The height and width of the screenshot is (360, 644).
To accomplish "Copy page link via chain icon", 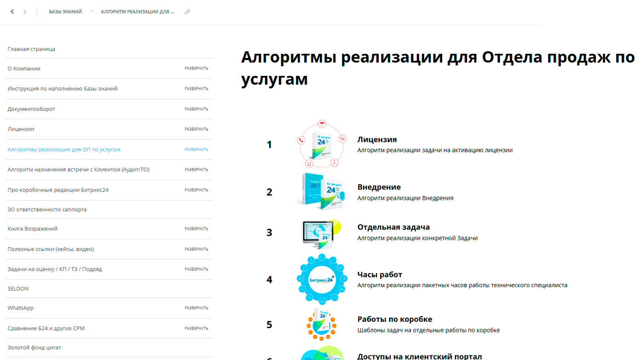I will tap(187, 12).
